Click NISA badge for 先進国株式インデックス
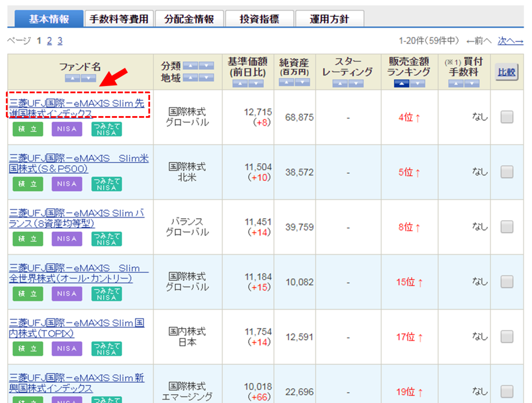532x403 pixels. [x=67, y=129]
